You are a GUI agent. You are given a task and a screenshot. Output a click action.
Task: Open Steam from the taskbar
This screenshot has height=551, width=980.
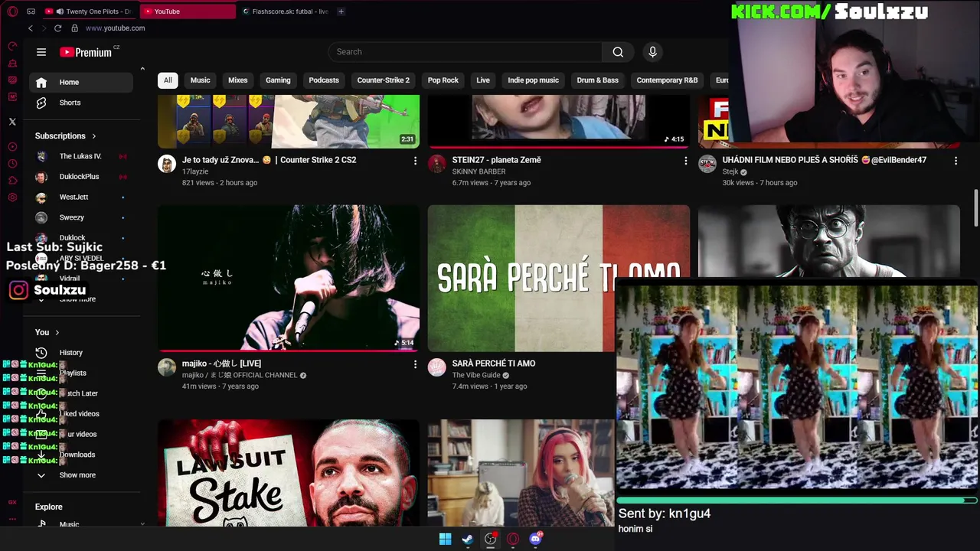[x=467, y=539]
